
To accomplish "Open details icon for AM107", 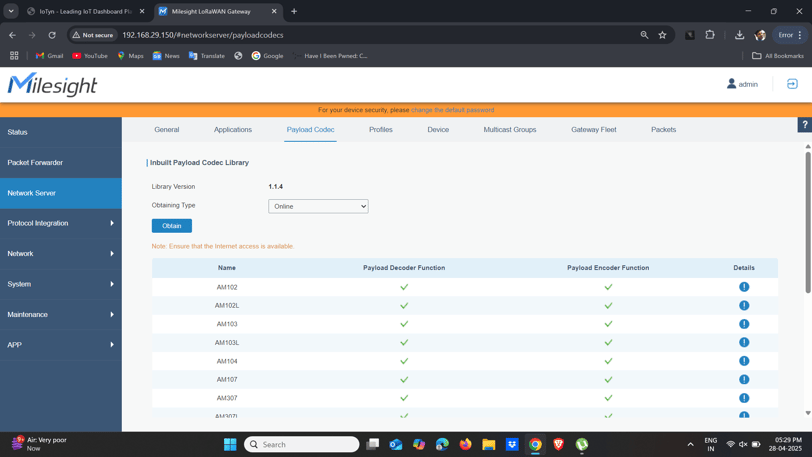I will [x=744, y=380].
